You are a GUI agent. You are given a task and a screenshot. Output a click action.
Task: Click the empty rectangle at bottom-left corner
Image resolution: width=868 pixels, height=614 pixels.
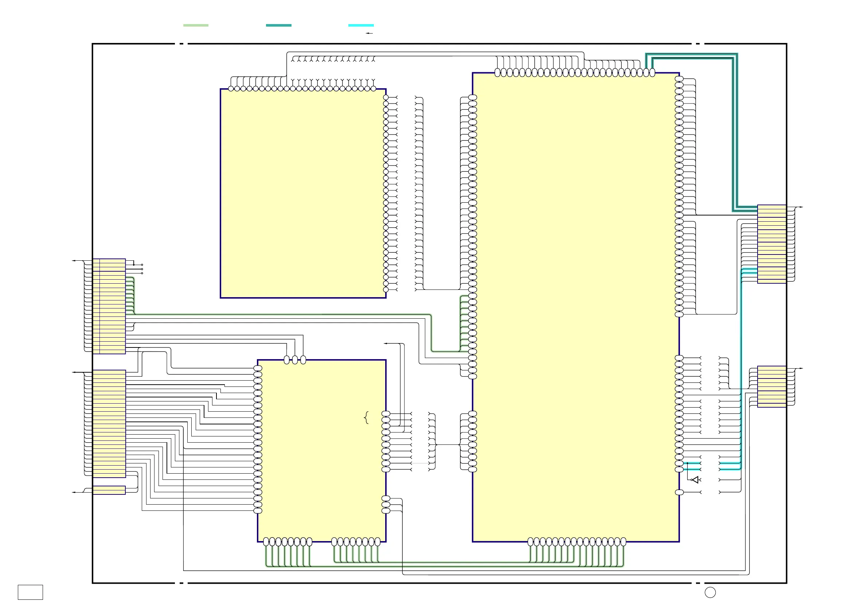[x=30, y=592]
